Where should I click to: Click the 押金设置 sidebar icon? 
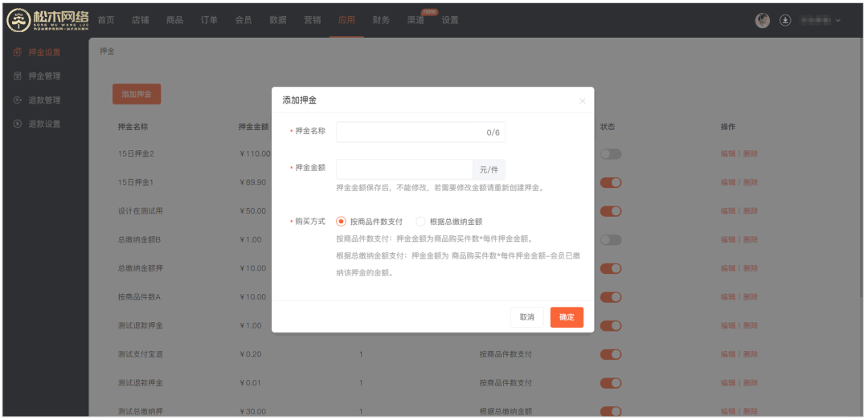[x=18, y=52]
